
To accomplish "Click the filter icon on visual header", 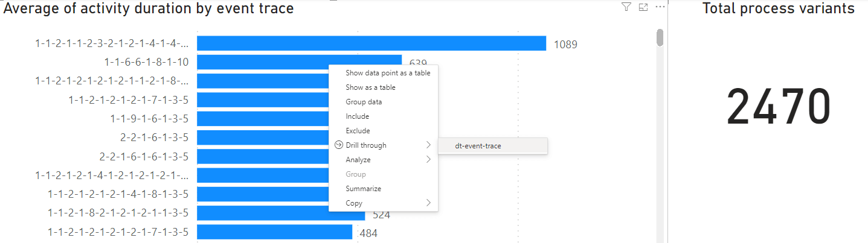I will click(626, 7).
